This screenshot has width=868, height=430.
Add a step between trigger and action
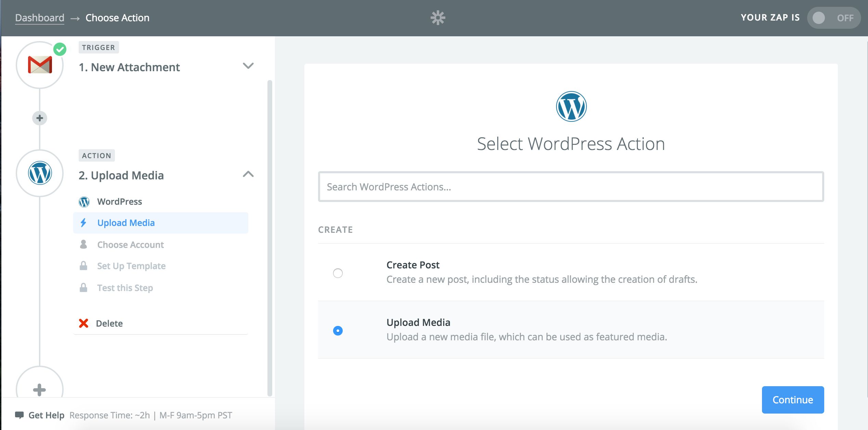coord(40,118)
